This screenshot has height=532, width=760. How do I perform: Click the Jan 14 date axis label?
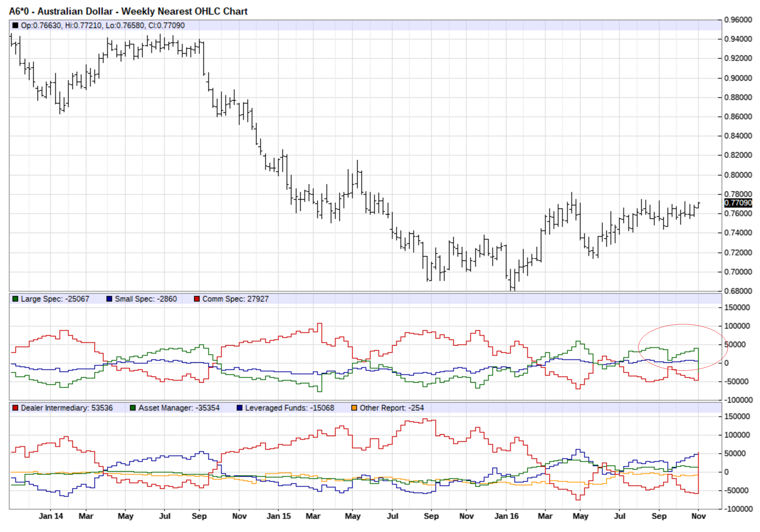pos(51,516)
